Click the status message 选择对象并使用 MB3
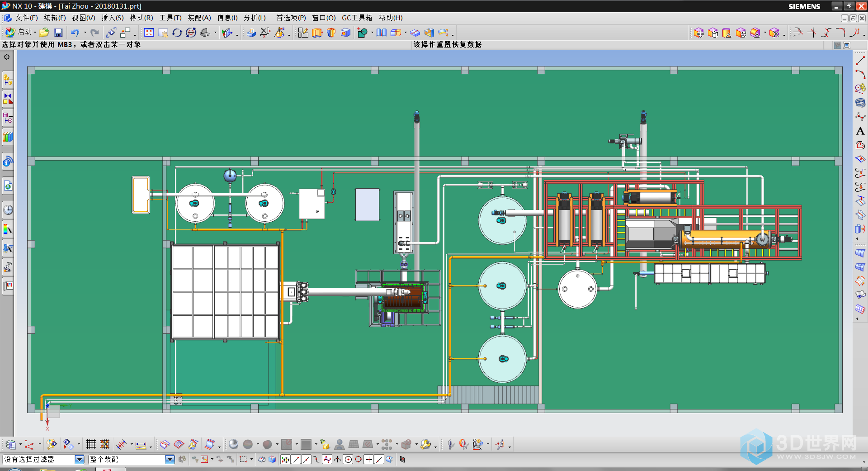The width and height of the screenshot is (868, 471). pyautogui.click(x=71, y=45)
